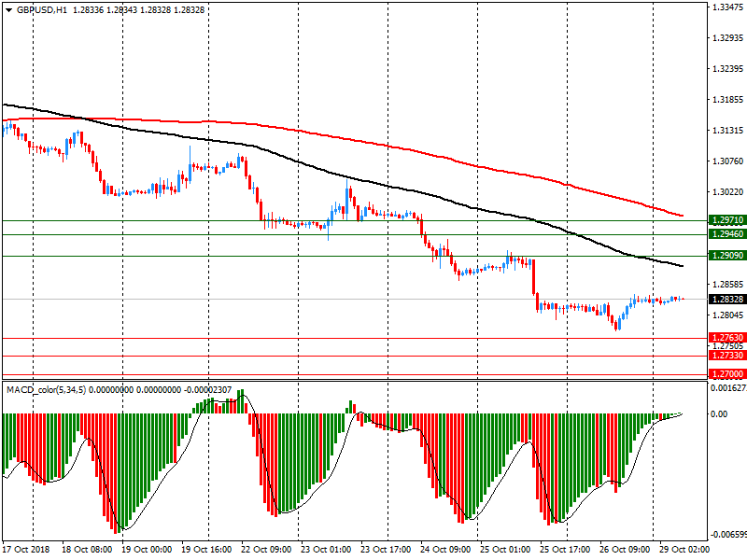
Task: Click the 1.30220 price scale value
Action: (728, 192)
